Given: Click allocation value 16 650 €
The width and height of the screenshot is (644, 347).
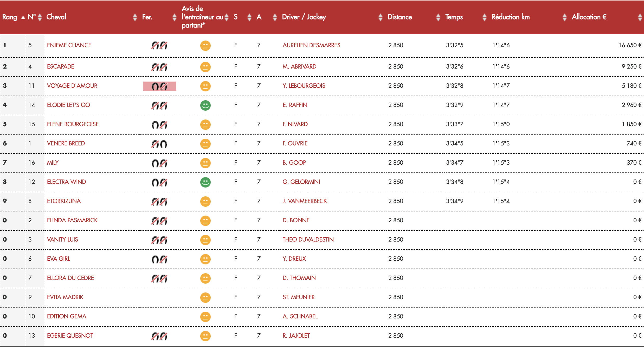Looking at the screenshot, I should pos(630,45).
